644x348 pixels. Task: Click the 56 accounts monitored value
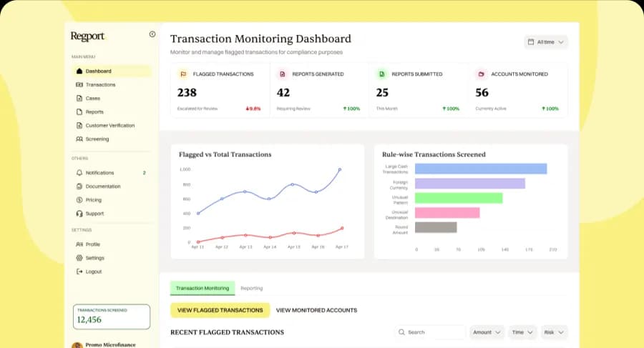(482, 93)
